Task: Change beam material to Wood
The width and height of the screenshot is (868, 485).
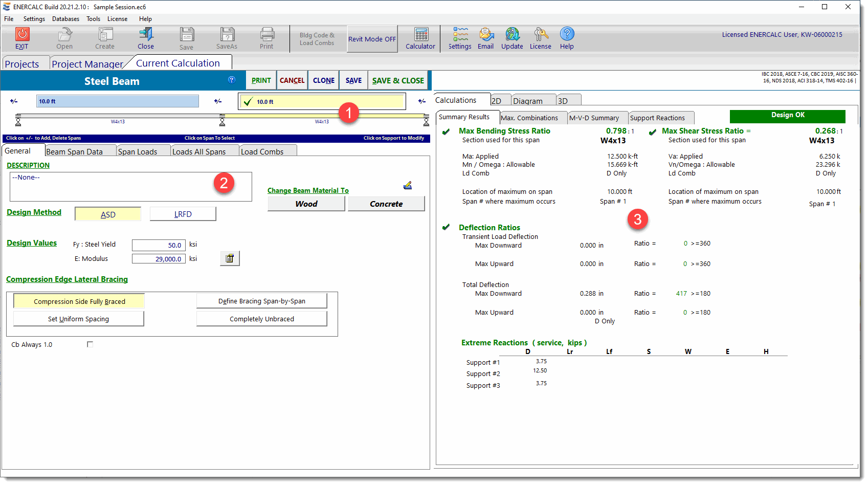Action: (306, 204)
